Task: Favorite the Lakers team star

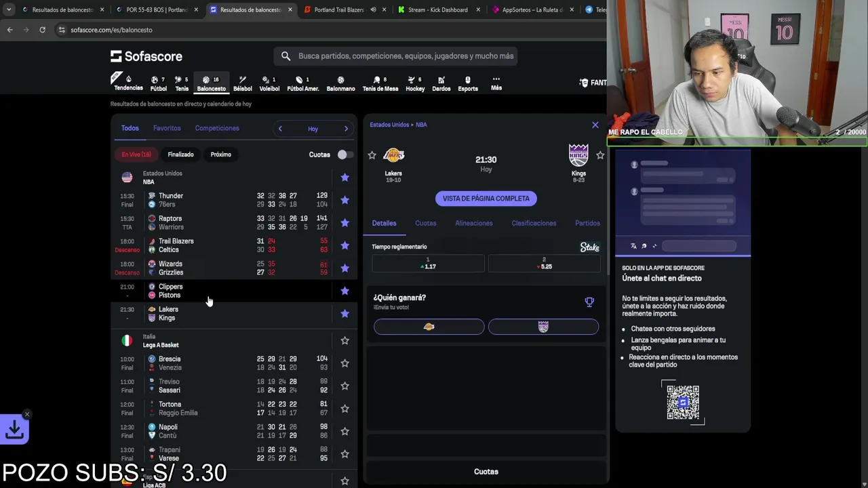Action: (372, 155)
